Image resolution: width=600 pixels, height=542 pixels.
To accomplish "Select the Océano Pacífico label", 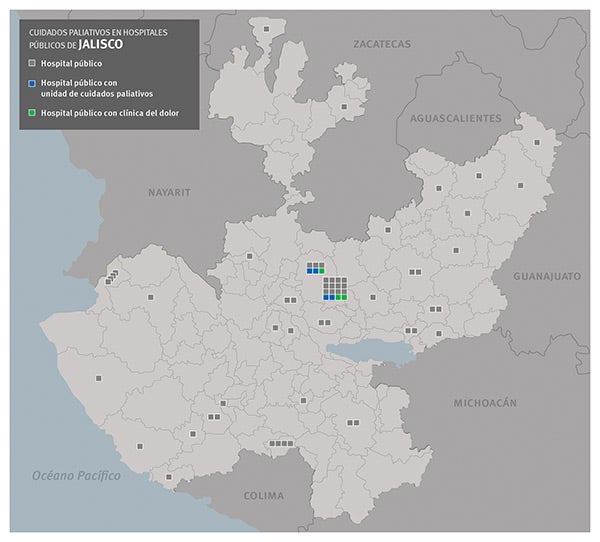I will click(76, 475).
